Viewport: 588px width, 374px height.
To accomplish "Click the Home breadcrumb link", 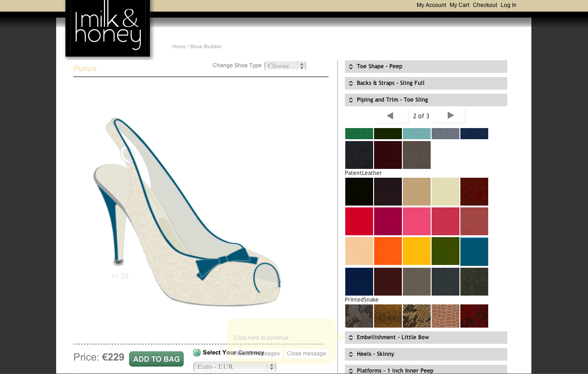I will click(x=179, y=46).
